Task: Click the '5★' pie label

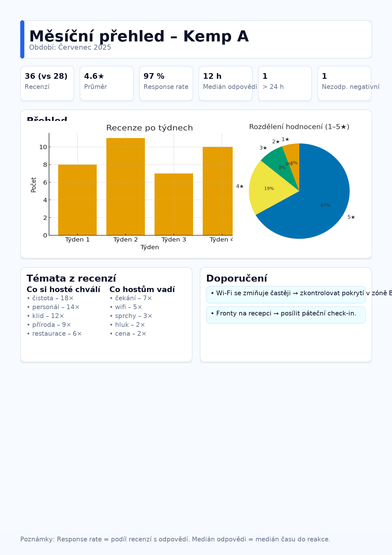Action: coord(351,217)
